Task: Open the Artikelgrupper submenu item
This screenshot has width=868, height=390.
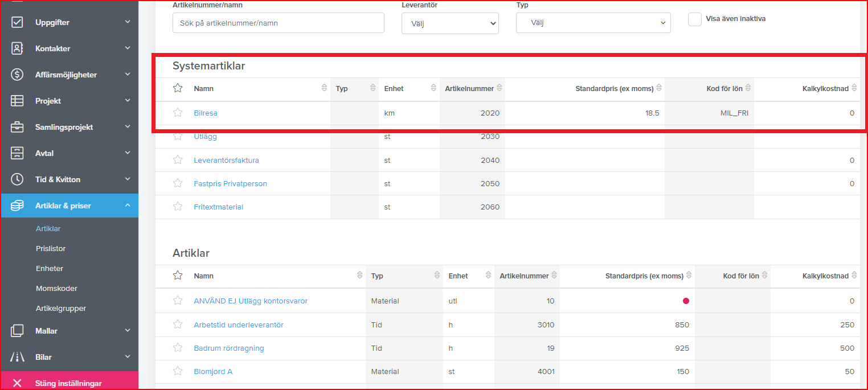Action: 61,308
